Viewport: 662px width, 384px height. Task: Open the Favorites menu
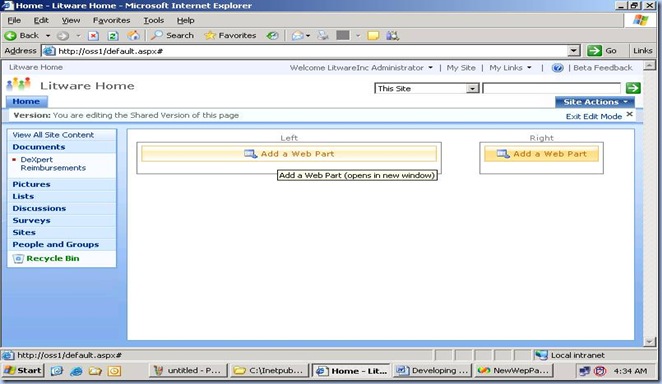coord(111,20)
